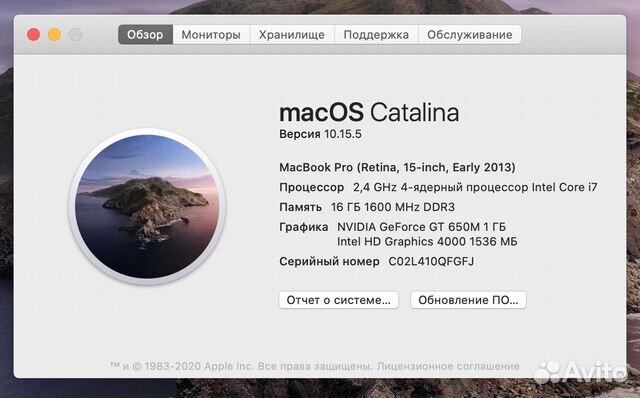Switch to the Обзор tab
Screen dimensions: 640x398
pos(145,35)
